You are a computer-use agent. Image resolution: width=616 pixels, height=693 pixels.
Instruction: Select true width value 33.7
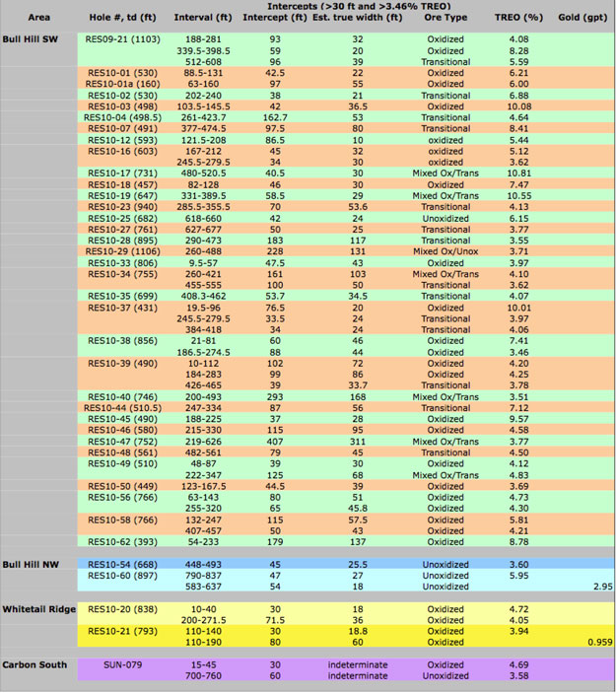pyautogui.click(x=358, y=385)
